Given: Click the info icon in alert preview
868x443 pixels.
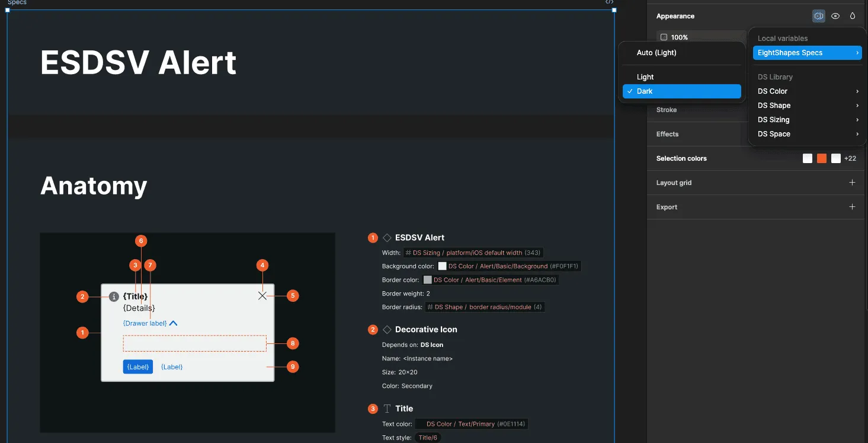Looking at the screenshot, I should pos(114,297).
